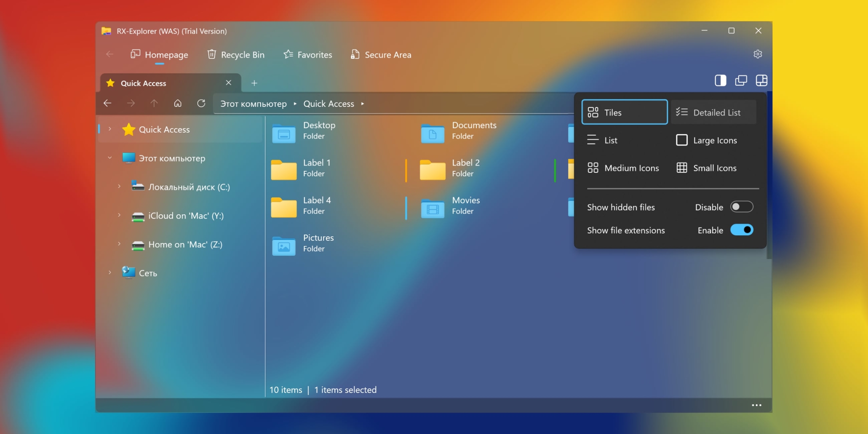Expand the Локальный диск (C:) node

click(x=119, y=186)
